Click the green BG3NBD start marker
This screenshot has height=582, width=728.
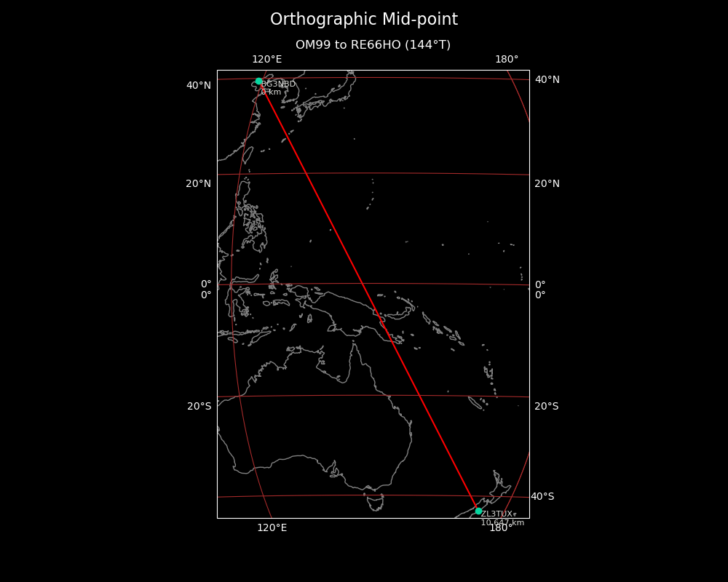[x=258, y=81]
